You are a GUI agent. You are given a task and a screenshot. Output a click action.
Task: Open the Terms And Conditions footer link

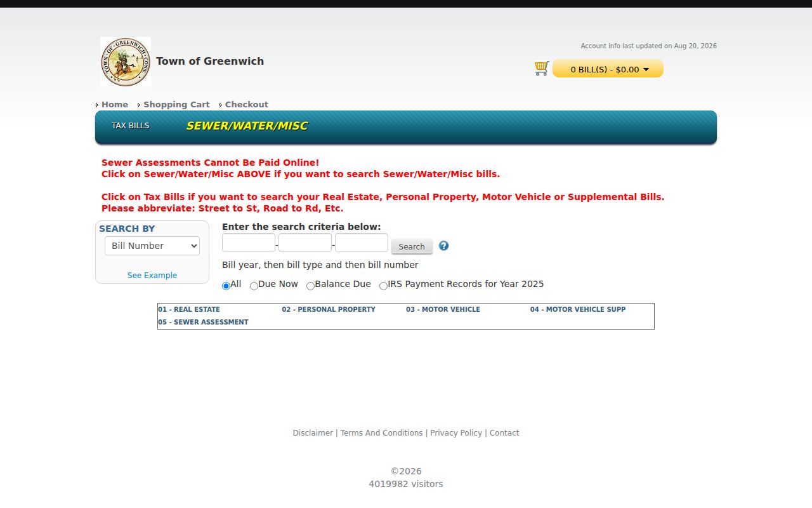pyautogui.click(x=381, y=433)
